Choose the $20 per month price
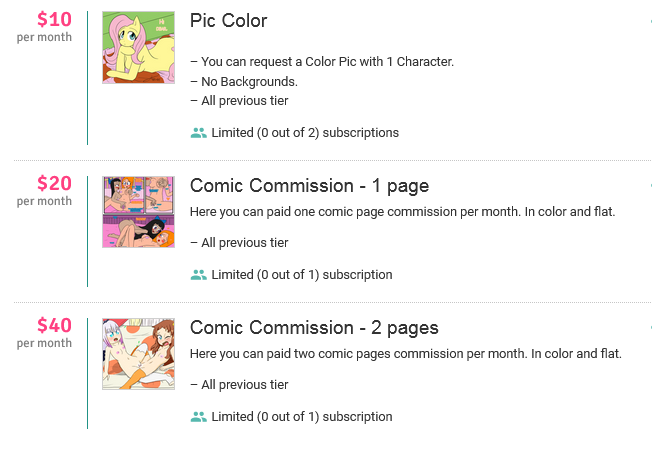The image size is (652, 455). click(x=54, y=184)
